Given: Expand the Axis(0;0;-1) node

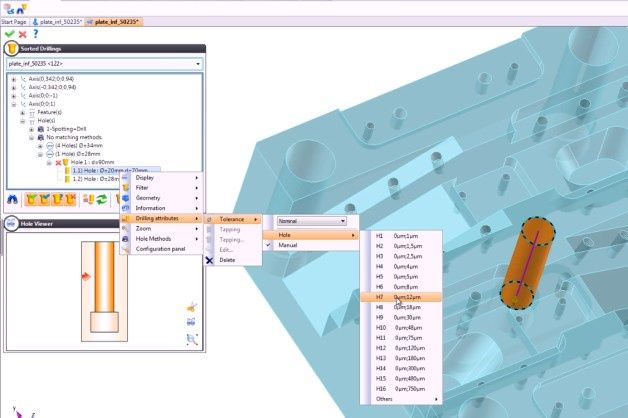Looking at the screenshot, I should [x=14, y=96].
